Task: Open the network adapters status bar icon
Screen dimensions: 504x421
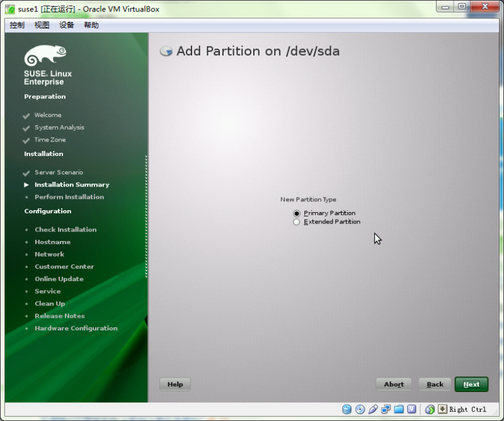Action: point(386,409)
